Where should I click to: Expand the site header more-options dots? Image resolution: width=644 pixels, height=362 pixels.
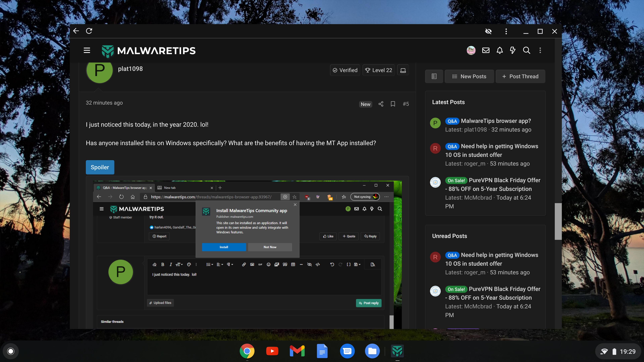pyautogui.click(x=540, y=50)
